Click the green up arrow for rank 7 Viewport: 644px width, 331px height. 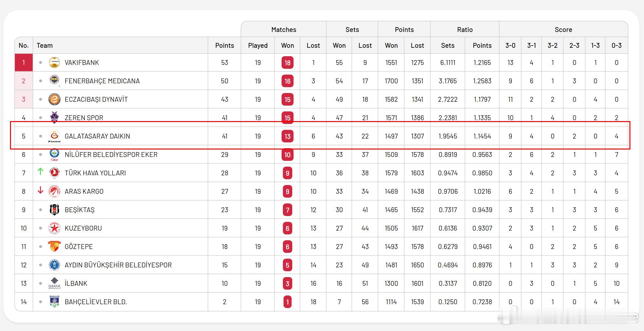(40, 171)
